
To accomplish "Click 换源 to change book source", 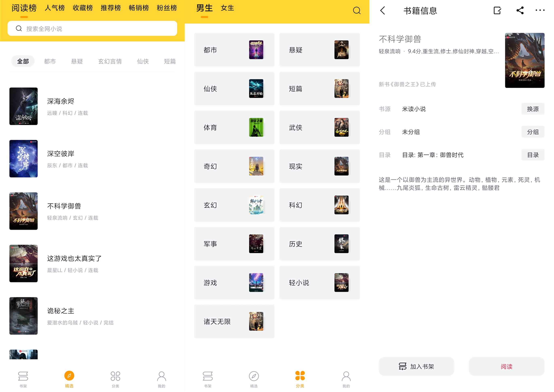I will click(x=533, y=109).
